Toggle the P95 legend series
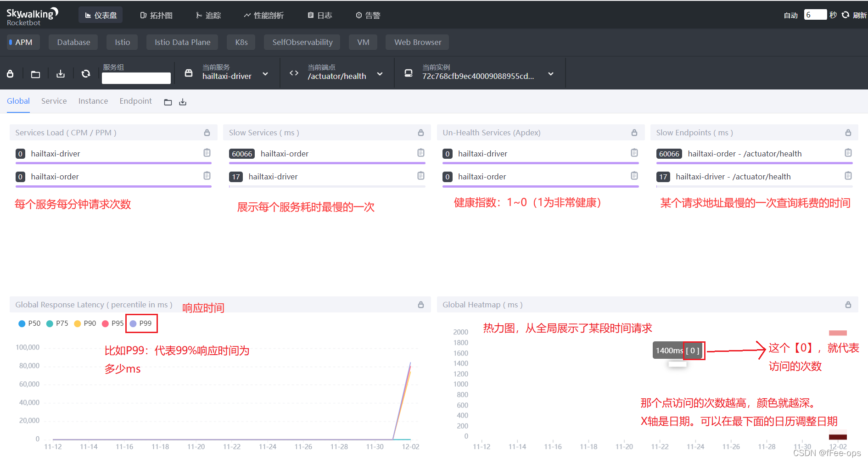The image size is (868, 462). click(113, 323)
